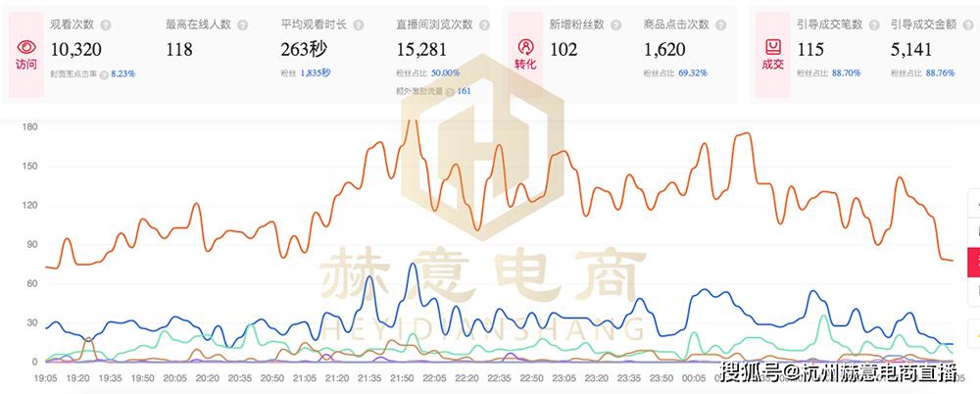Click the 访问 eye icon

click(25, 46)
